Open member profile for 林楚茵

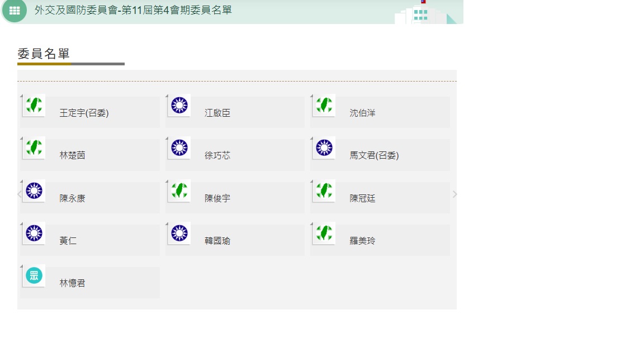pos(73,156)
